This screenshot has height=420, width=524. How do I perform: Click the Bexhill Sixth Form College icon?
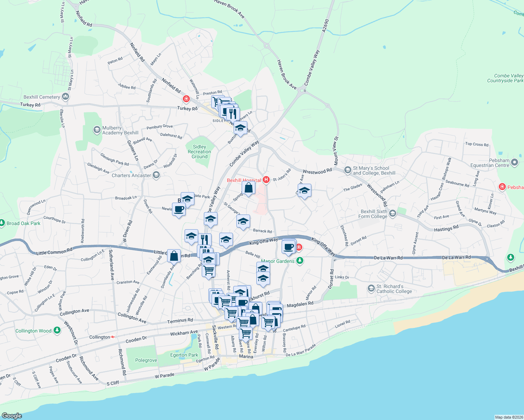pyautogui.click(x=393, y=213)
